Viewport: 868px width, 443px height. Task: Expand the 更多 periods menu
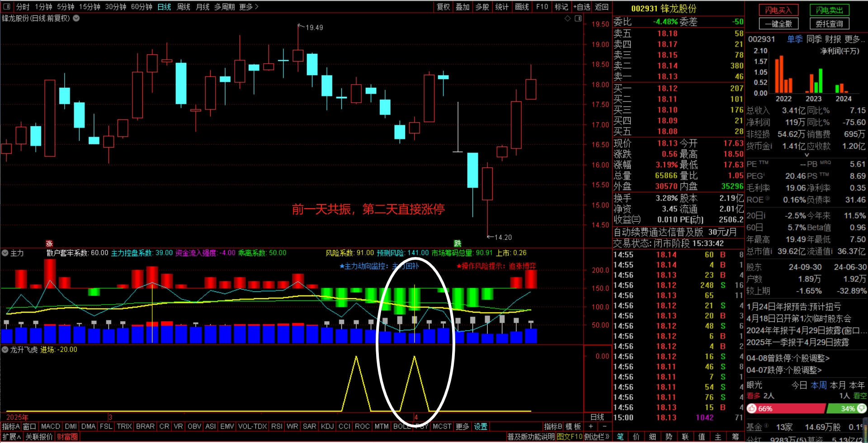(x=249, y=7)
